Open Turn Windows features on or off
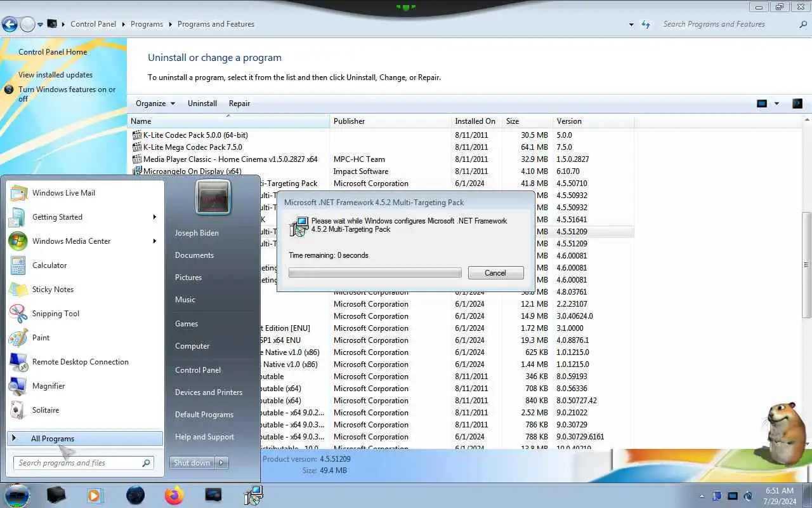 tap(67, 94)
